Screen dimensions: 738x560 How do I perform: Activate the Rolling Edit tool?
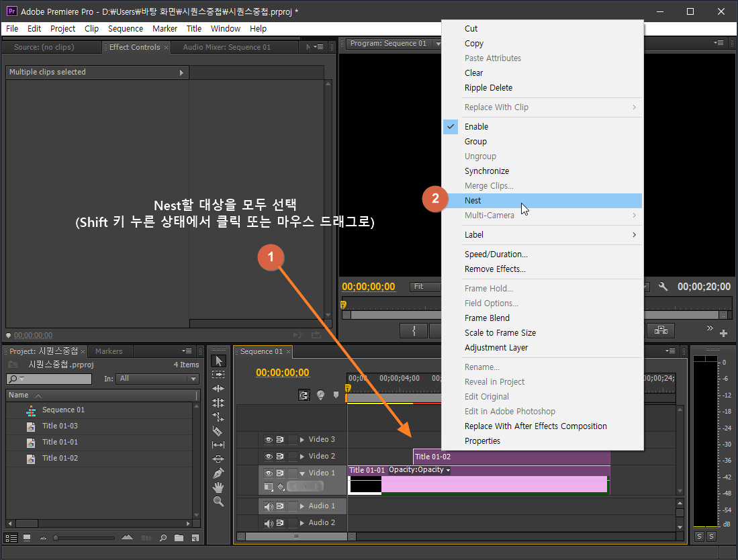pos(218,403)
